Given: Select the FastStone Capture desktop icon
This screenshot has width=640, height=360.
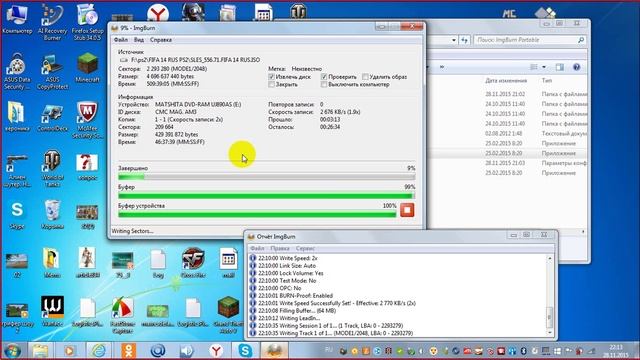Looking at the screenshot, I should tap(122, 316).
